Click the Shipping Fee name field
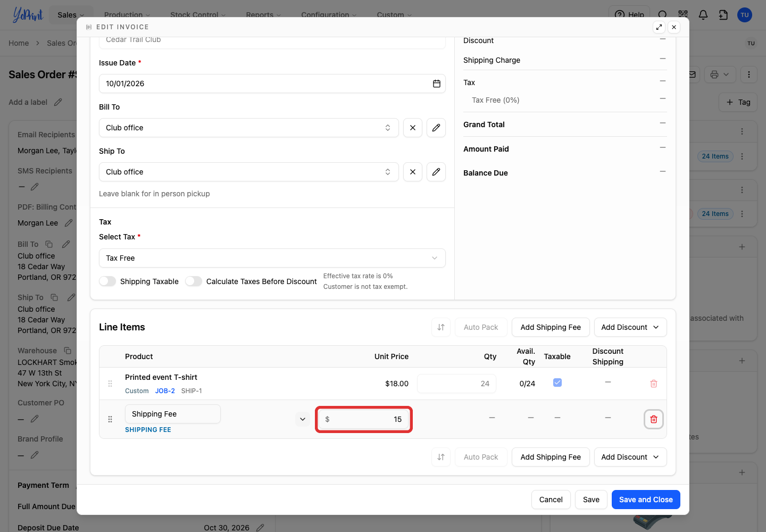 pos(173,414)
